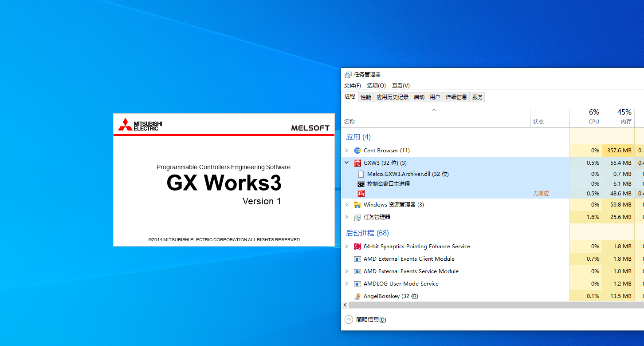This screenshot has height=346, width=644.
Task: Click the 任务管理器 title bar icon
Action: [348, 75]
